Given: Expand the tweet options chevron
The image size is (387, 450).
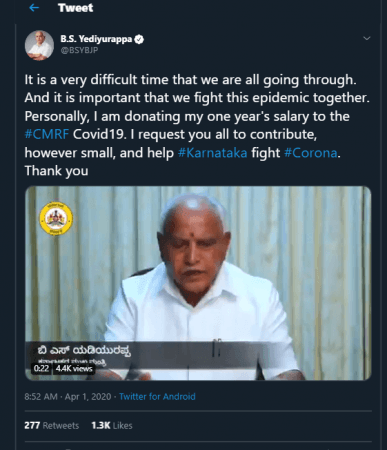Looking at the screenshot, I should tap(367, 38).
